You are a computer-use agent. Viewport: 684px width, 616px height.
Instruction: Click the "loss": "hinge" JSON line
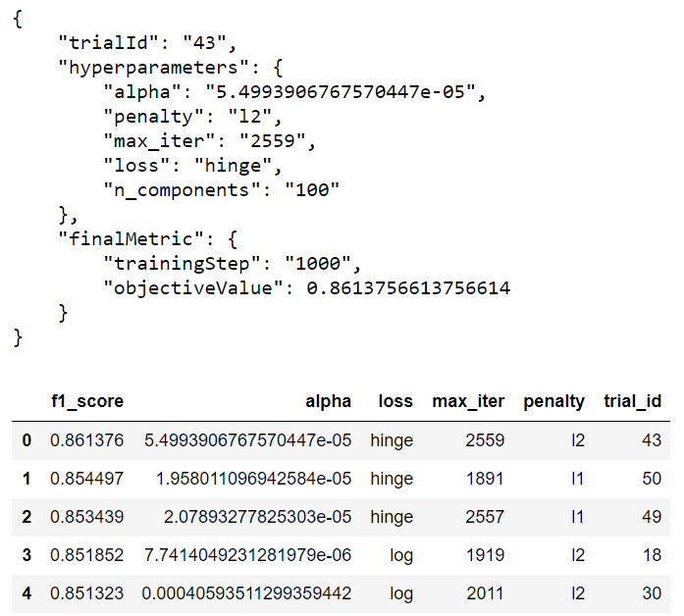click(x=192, y=166)
